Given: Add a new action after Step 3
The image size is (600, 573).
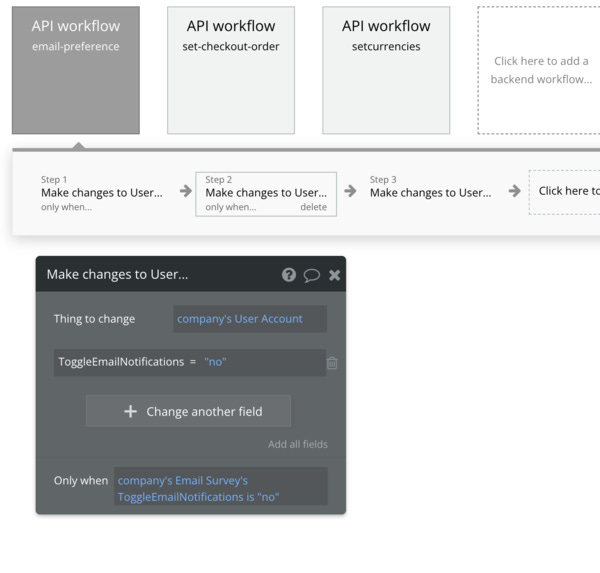Looking at the screenshot, I should (x=566, y=192).
